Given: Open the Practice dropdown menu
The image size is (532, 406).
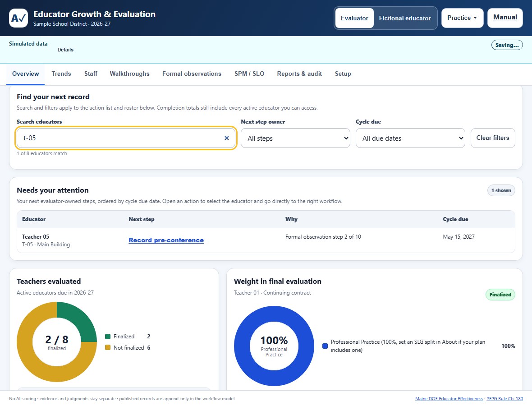Looking at the screenshot, I should click(462, 18).
